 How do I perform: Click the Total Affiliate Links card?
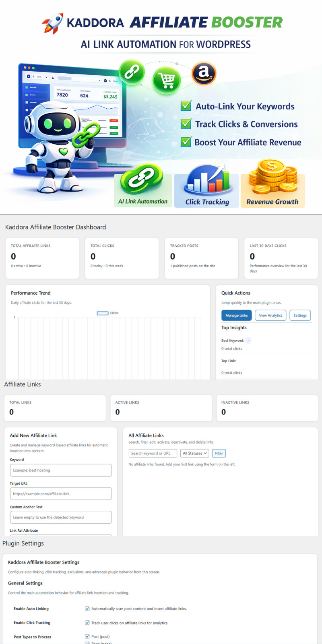[x=42, y=258]
